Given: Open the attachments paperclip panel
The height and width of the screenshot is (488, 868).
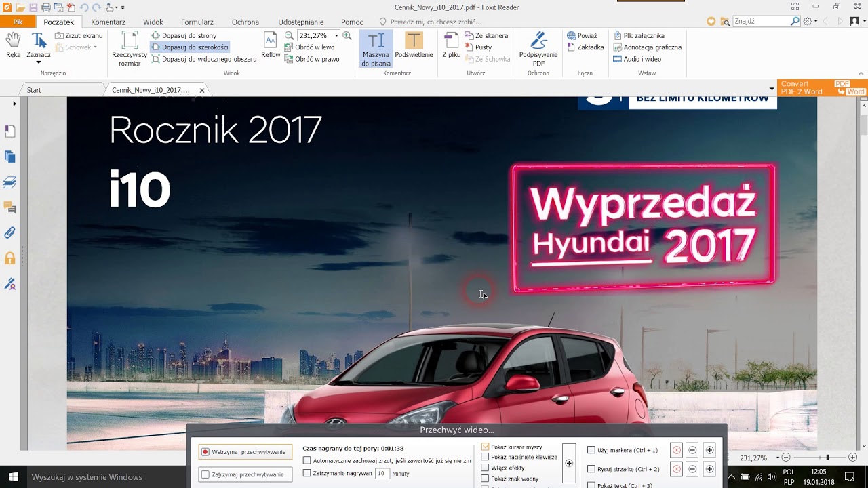Looking at the screenshot, I should pyautogui.click(x=10, y=232).
